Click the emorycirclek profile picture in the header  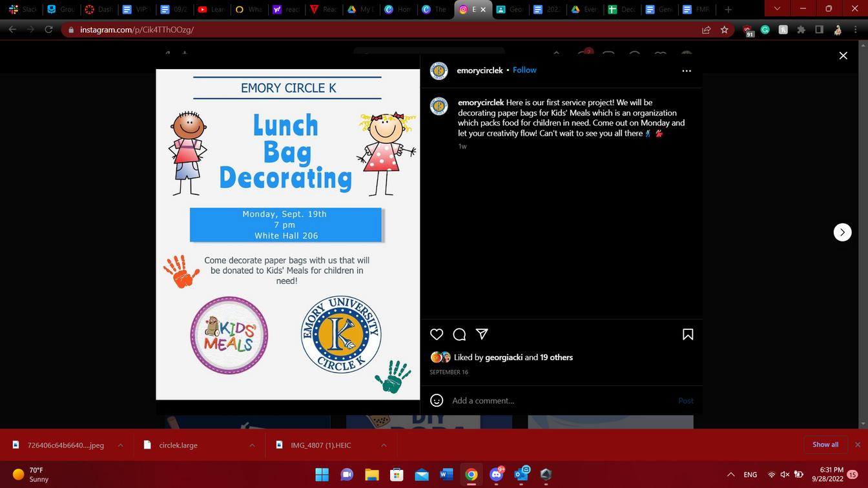point(439,70)
